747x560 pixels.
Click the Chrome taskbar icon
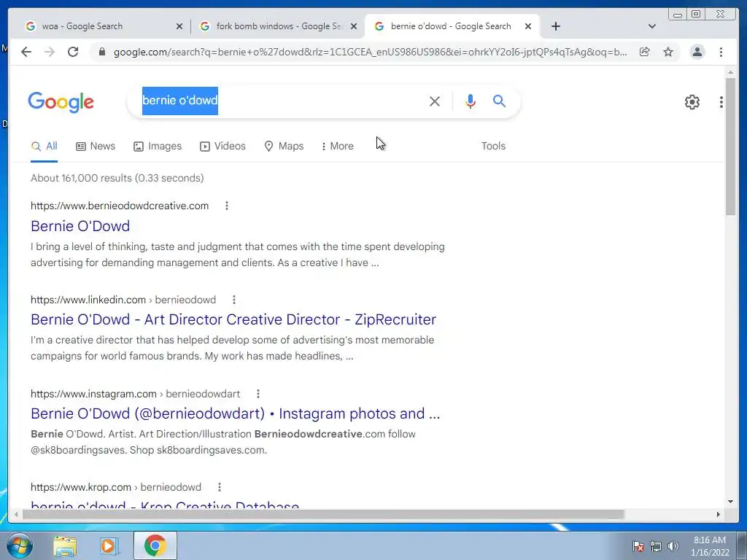coord(155,545)
